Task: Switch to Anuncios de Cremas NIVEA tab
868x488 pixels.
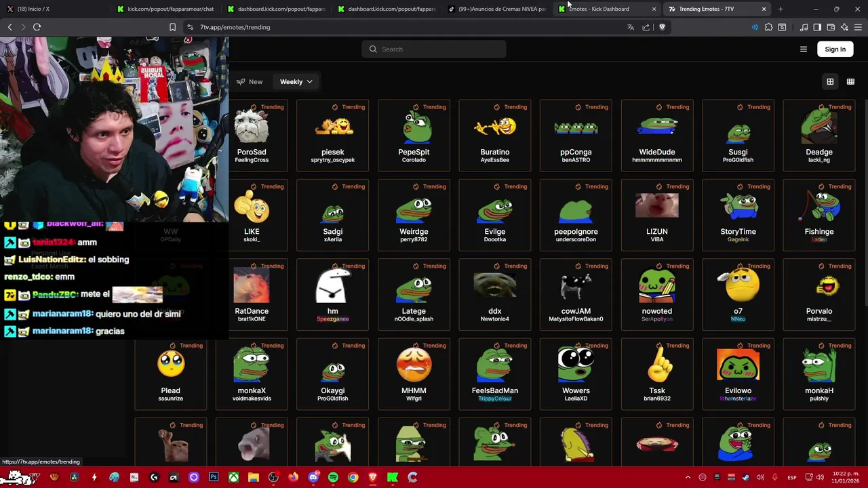Action: pyautogui.click(x=498, y=9)
